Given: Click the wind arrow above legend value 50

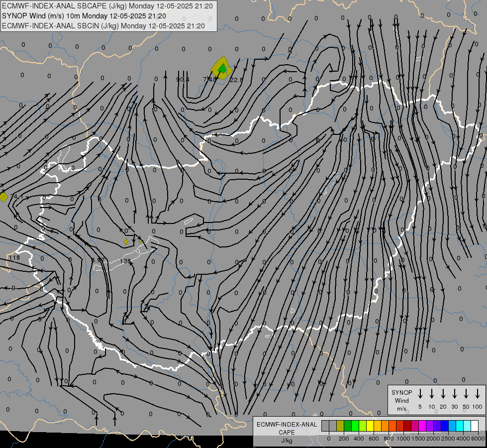Looking at the screenshot, I should (466, 394).
